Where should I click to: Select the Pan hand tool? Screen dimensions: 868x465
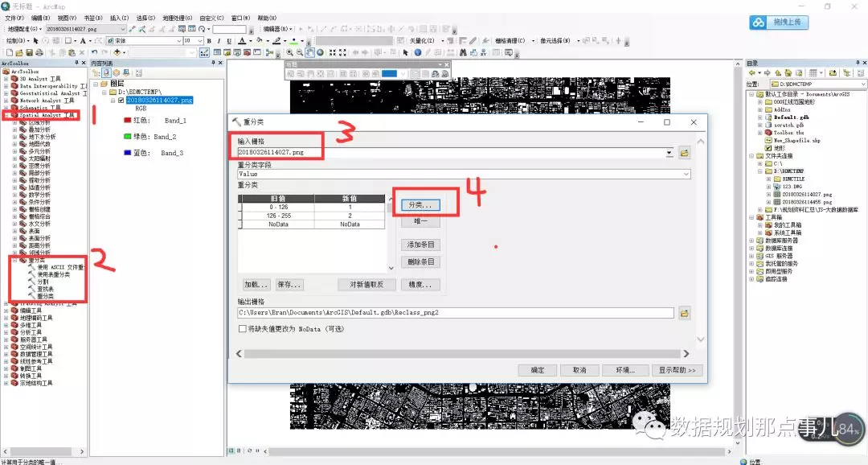click(310, 52)
